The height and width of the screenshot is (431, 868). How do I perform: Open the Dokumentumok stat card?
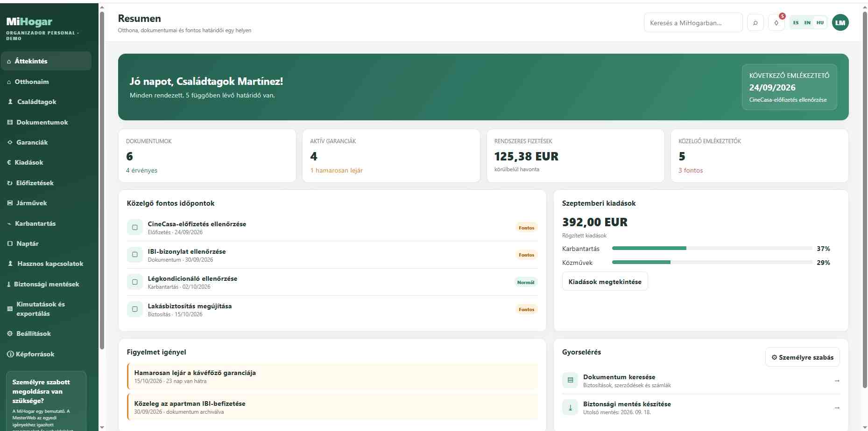(207, 156)
